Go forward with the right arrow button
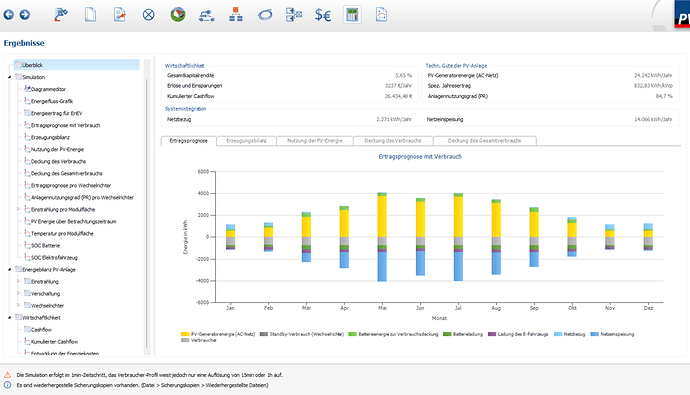Image resolution: width=690 pixels, height=395 pixels. (x=25, y=15)
